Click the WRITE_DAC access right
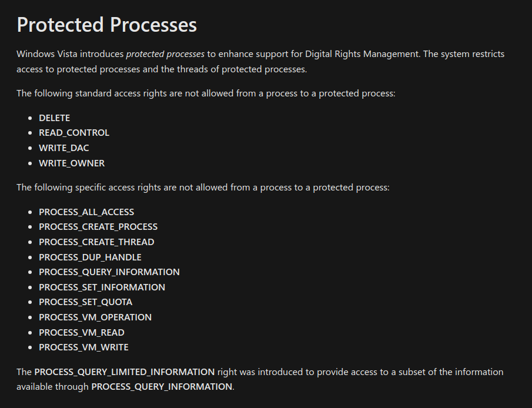This screenshot has height=408, width=532. tap(64, 148)
